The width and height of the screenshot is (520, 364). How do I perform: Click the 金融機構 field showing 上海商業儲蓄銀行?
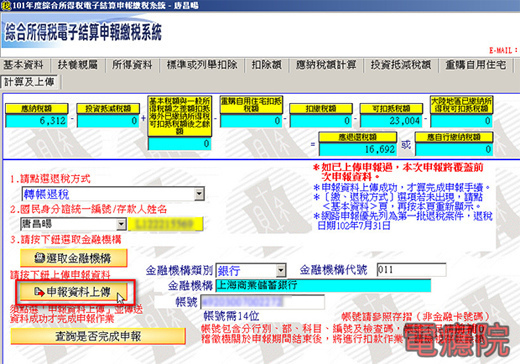(x=323, y=286)
